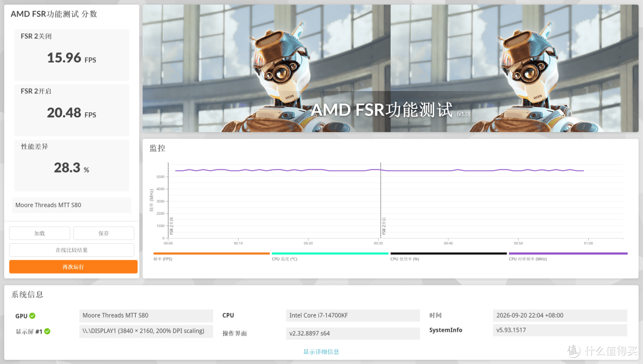Click the green GPU status check icon
The width and height of the screenshot is (643, 364).
tap(32, 316)
